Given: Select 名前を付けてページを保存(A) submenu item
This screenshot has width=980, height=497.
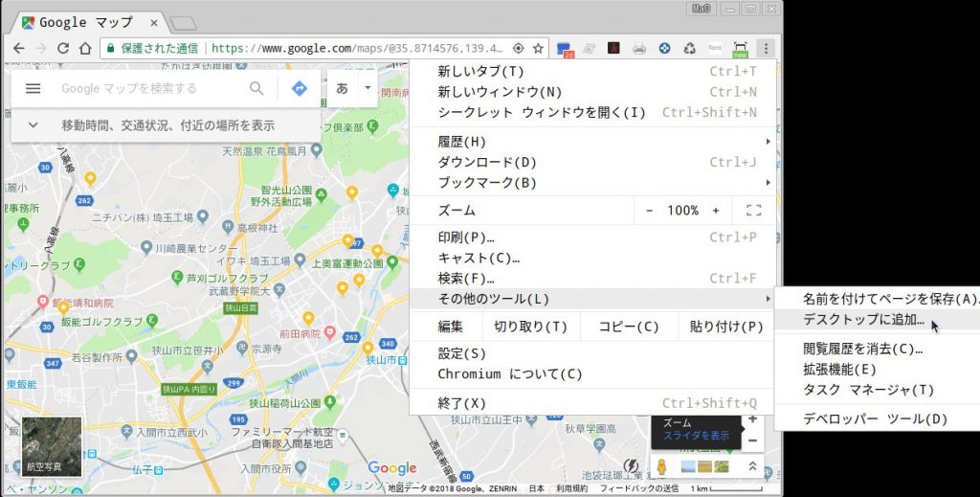Looking at the screenshot, I should 878,299.
